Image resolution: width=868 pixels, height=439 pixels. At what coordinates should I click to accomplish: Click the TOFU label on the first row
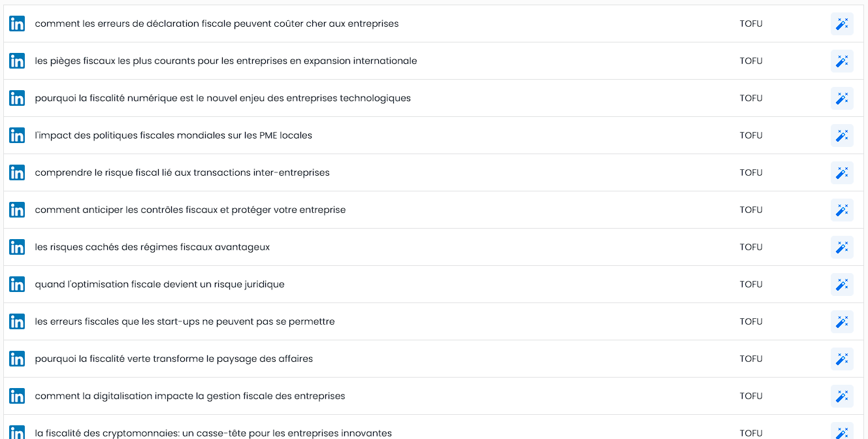pos(750,24)
